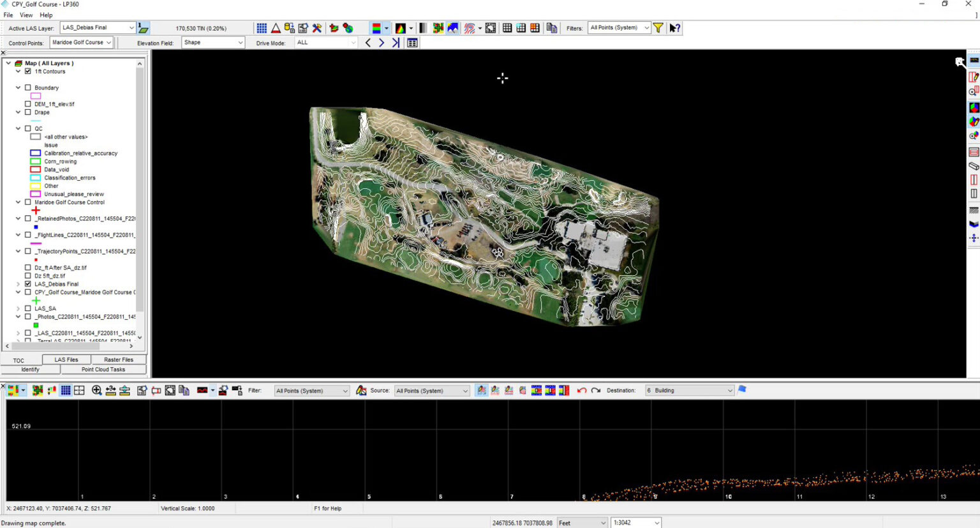Enable the Boundary layer checkbox
This screenshot has width=980, height=528.
click(x=27, y=87)
